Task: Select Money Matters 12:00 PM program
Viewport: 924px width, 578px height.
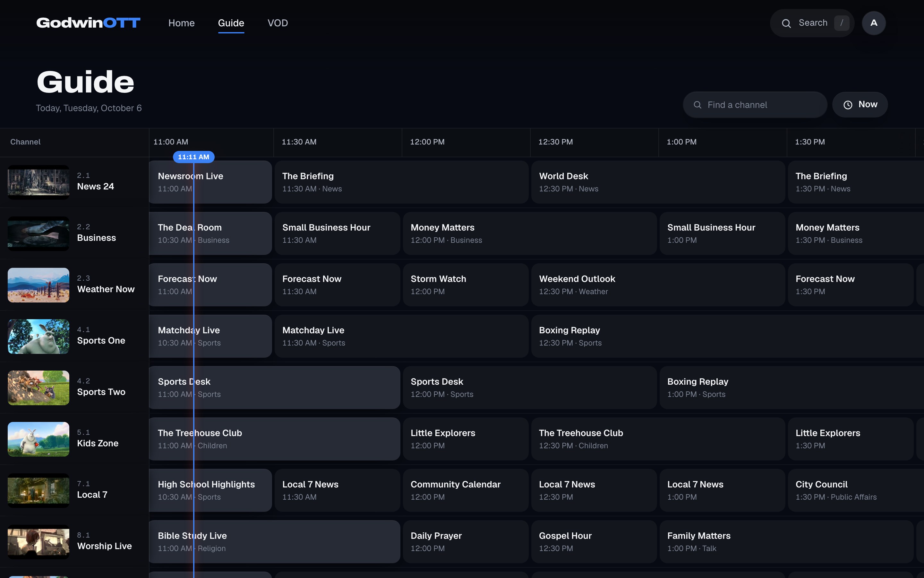Action: pyautogui.click(x=530, y=233)
